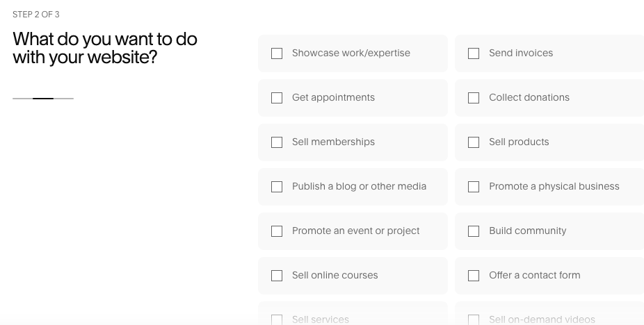Click the Sell products option label

point(519,142)
